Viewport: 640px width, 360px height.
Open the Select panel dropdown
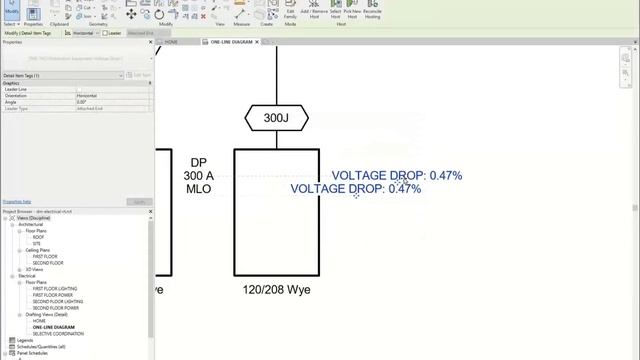11,24
